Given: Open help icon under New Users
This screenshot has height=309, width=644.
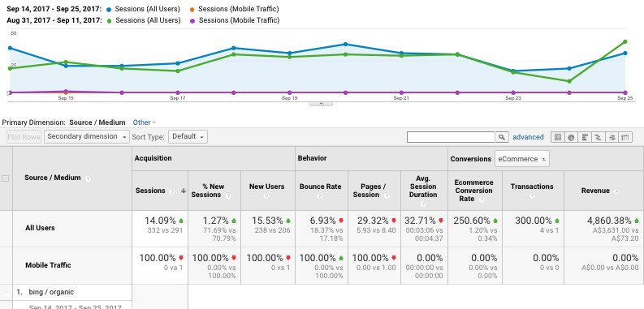Looking at the screenshot, I should [266, 196].
